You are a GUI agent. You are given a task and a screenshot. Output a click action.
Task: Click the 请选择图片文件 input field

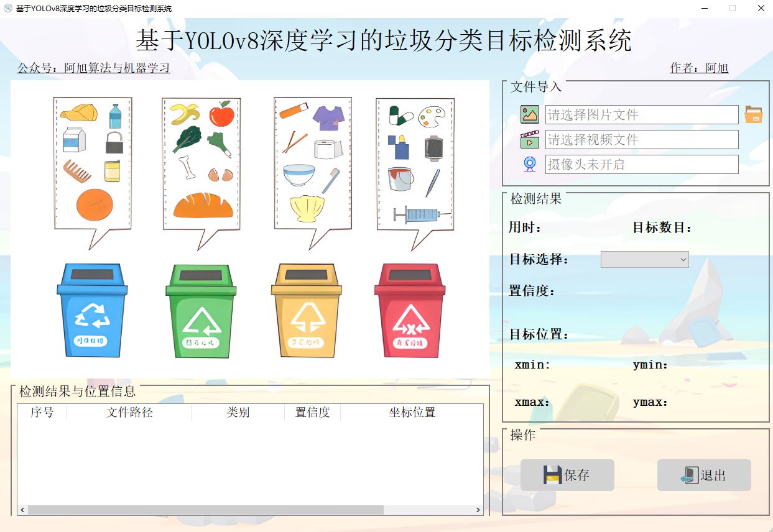[x=642, y=115]
